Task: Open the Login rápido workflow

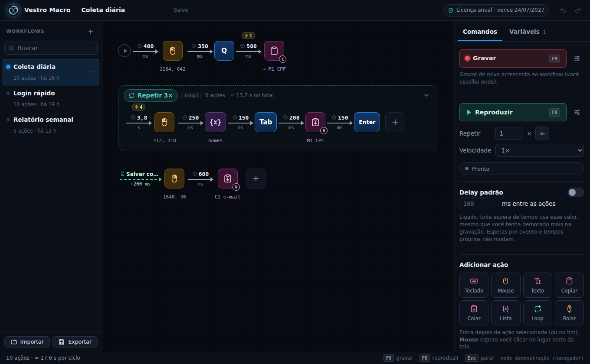Action: 51,98
